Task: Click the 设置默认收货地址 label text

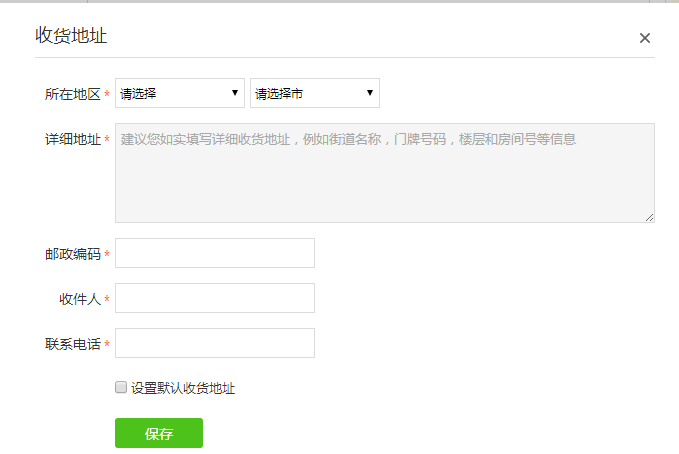Action: [x=183, y=388]
